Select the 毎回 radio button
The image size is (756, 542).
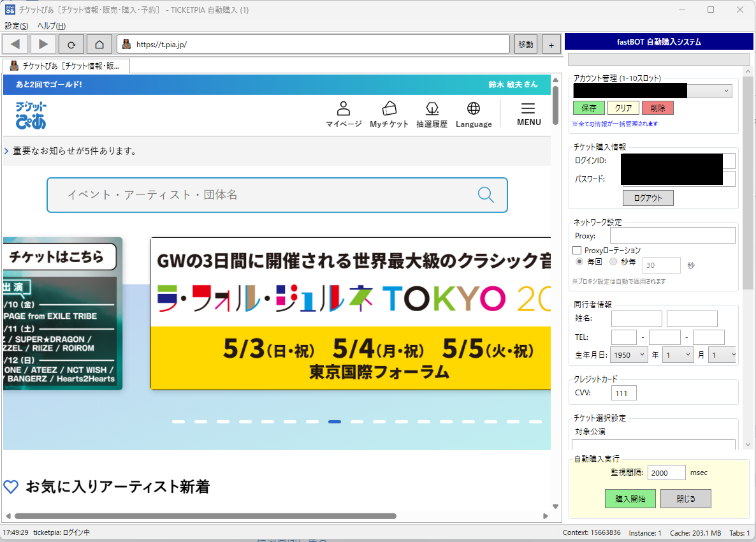[579, 261]
